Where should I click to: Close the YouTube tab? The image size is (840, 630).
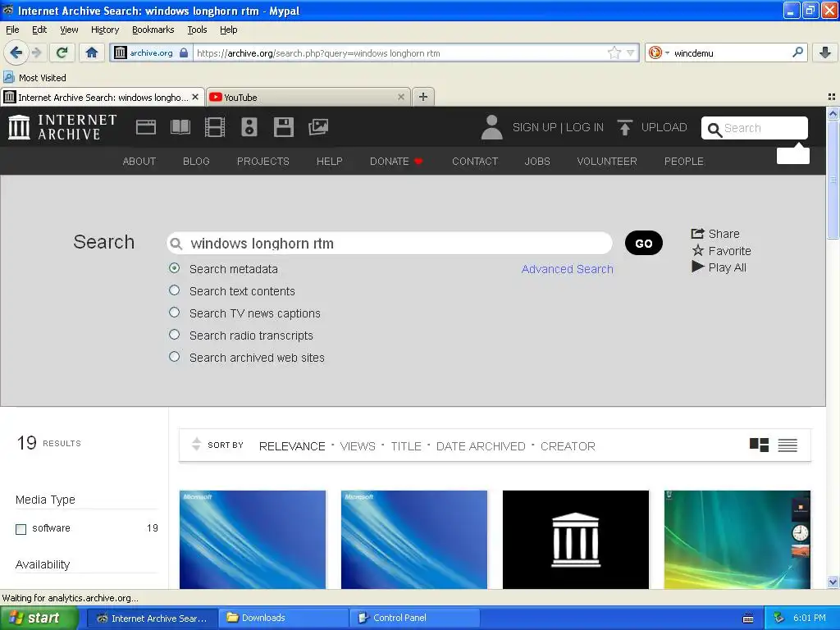click(x=400, y=97)
